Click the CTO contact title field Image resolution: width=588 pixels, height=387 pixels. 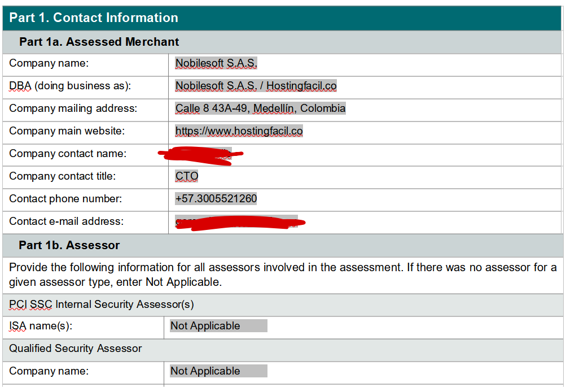(187, 176)
